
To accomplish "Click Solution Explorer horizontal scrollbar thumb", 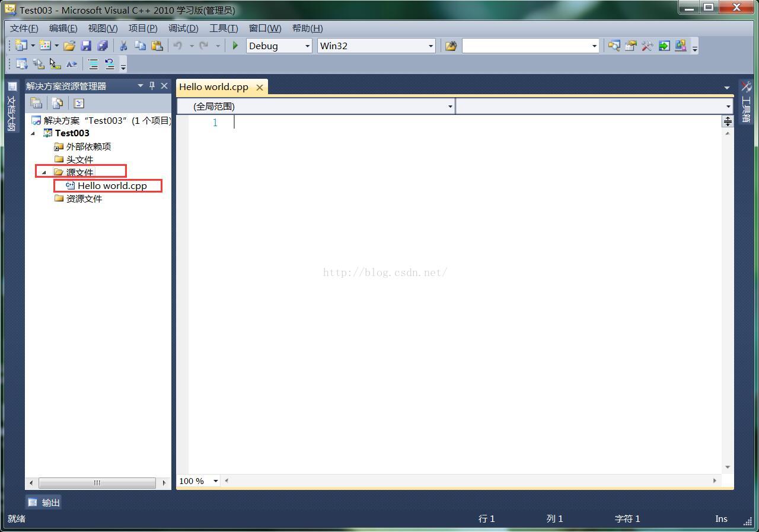I will click(97, 483).
